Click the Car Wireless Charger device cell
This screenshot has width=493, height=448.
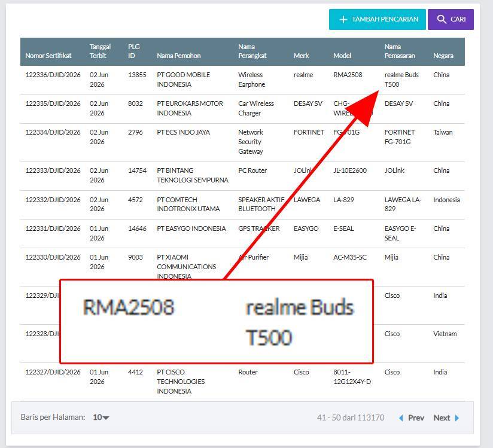coord(256,108)
